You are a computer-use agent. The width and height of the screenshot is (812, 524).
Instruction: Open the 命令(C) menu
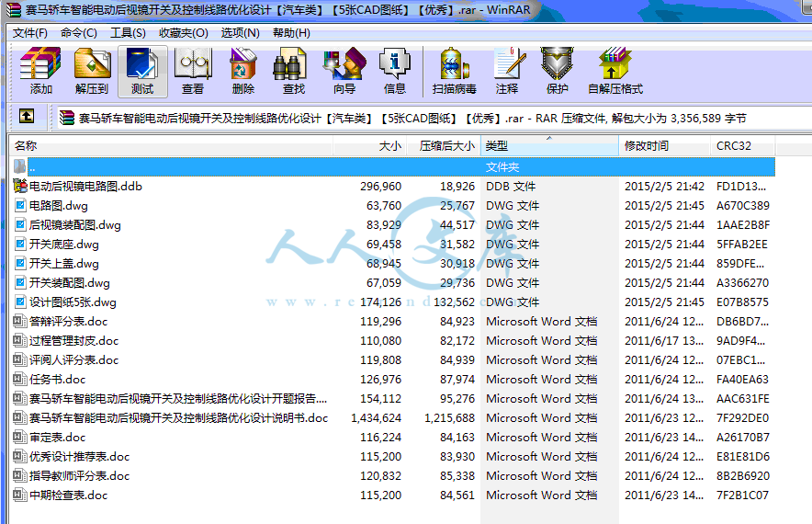(79, 33)
